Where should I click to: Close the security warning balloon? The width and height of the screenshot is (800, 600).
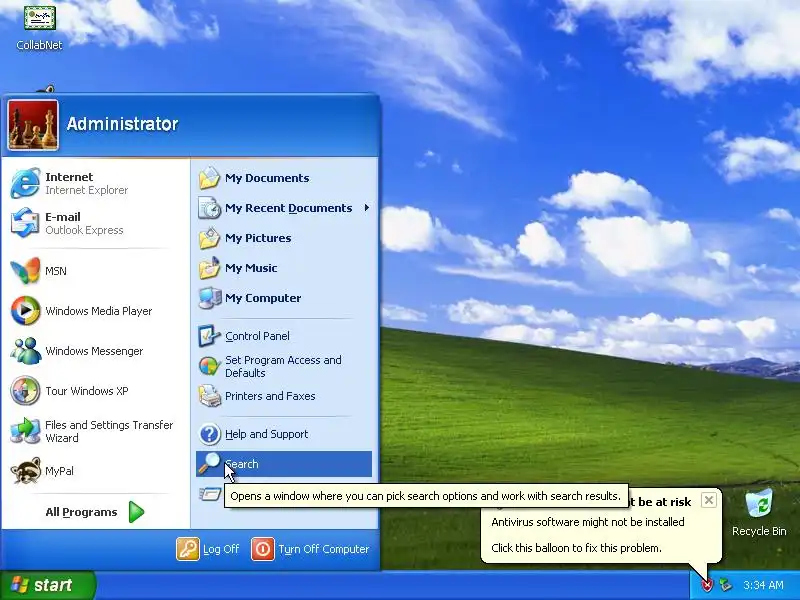(709, 501)
